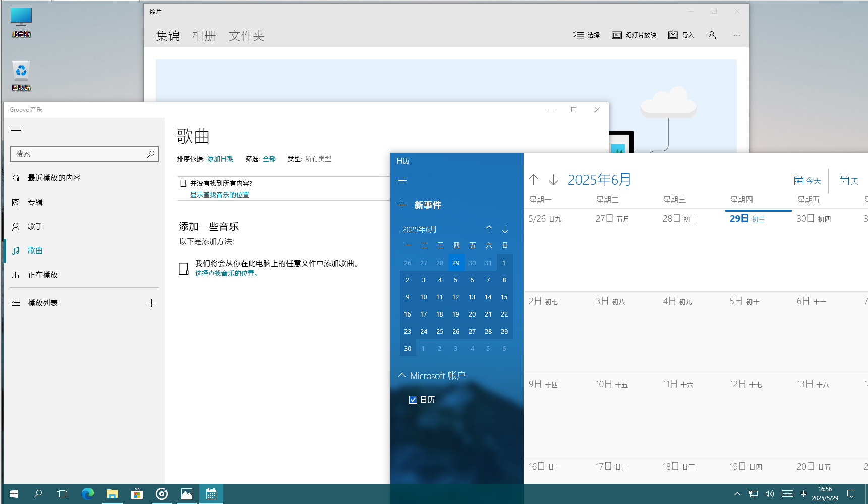Switch to the 文件夹 tab in Photos
The image size is (868, 504).
tap(247, 36)
